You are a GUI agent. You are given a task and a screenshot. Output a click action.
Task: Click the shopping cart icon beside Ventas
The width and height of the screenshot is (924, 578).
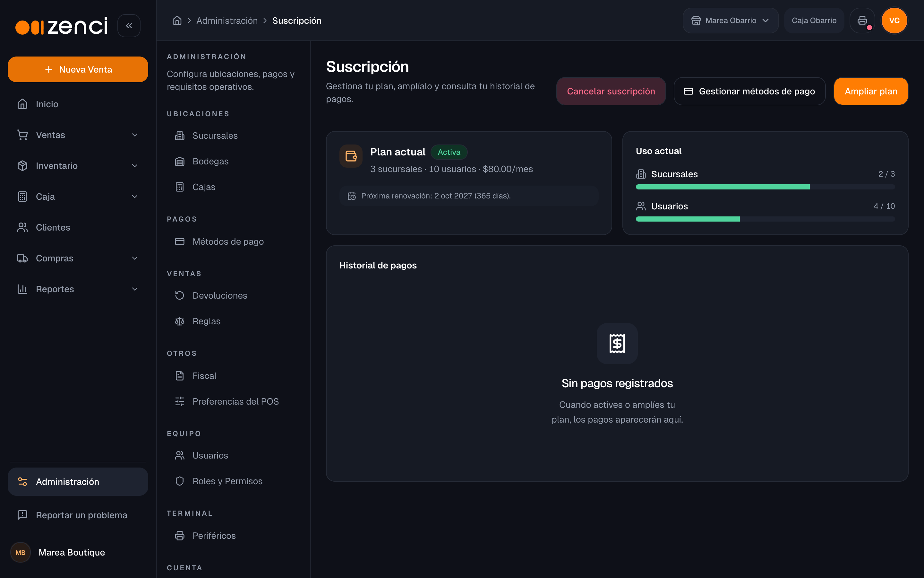22,135
